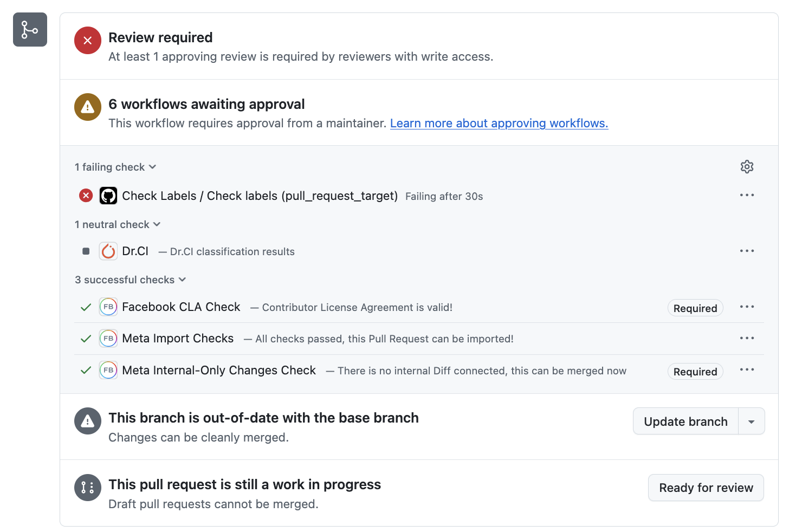This screenshot has width=789, height=532.
Task: Collapse the 3 successful checks section
Action: click(131, 280)
